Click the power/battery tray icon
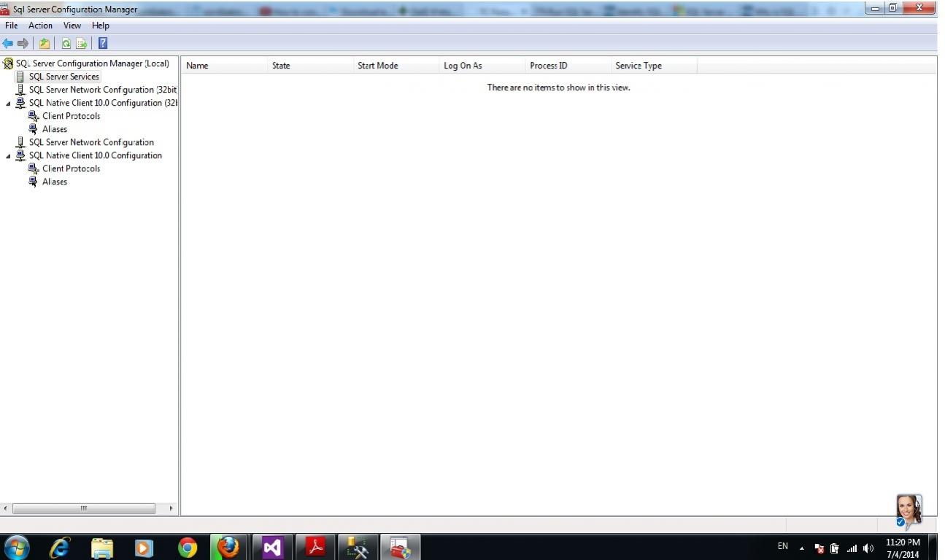945x560 pixels. tap(835, 548)
